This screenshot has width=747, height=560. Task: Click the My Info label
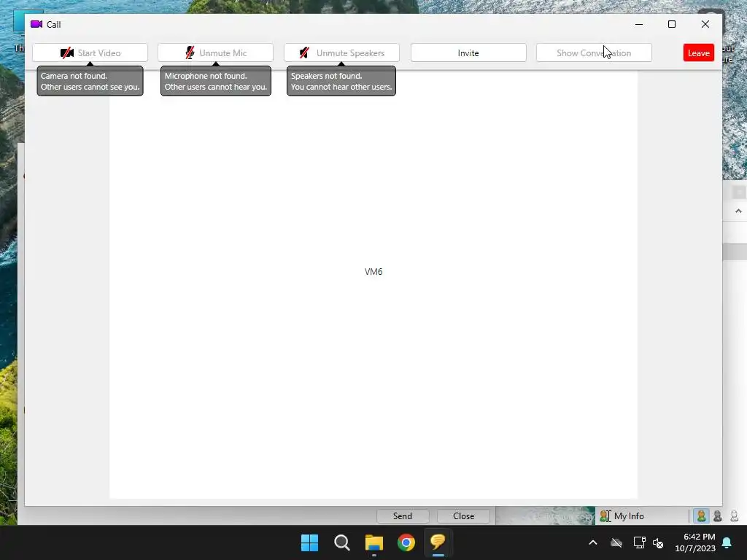coord(629,516)
